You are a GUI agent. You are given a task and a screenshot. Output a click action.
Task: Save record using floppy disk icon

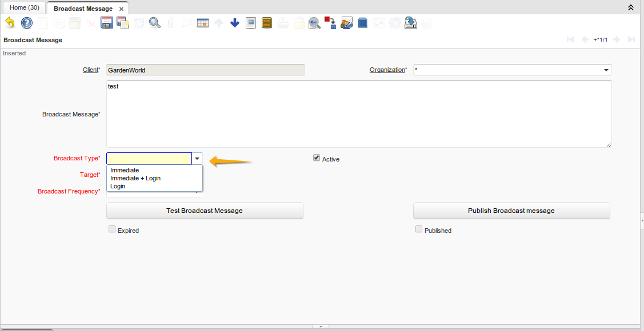pyautogui.click(x=106, y=23)
